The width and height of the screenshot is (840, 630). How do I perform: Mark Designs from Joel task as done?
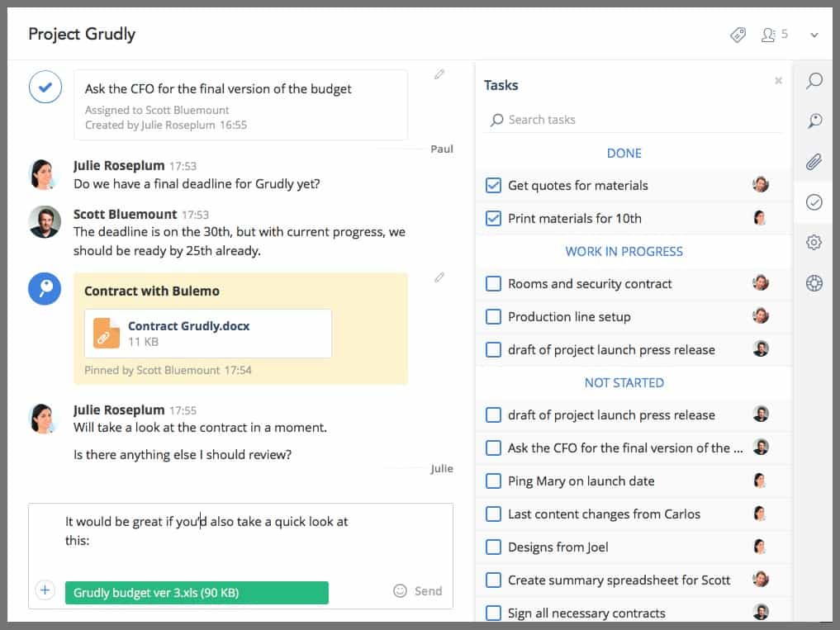click(x=494, y=547)
